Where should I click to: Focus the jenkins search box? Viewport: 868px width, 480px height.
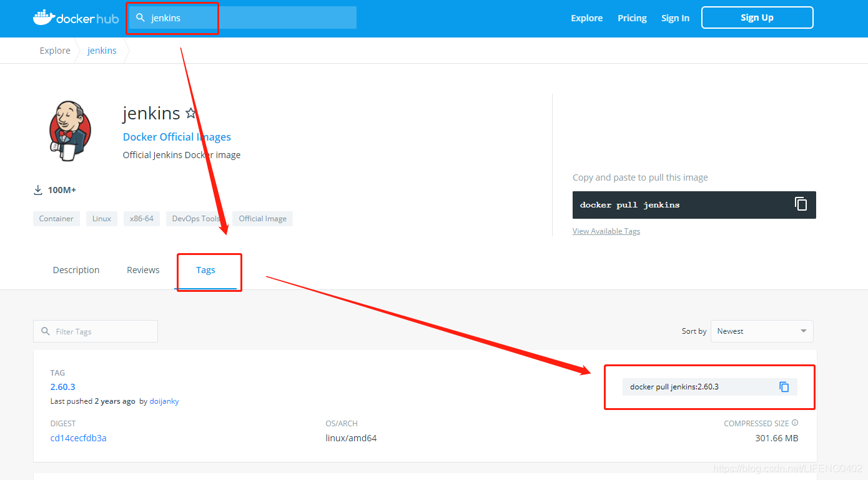tap(242, 17)
